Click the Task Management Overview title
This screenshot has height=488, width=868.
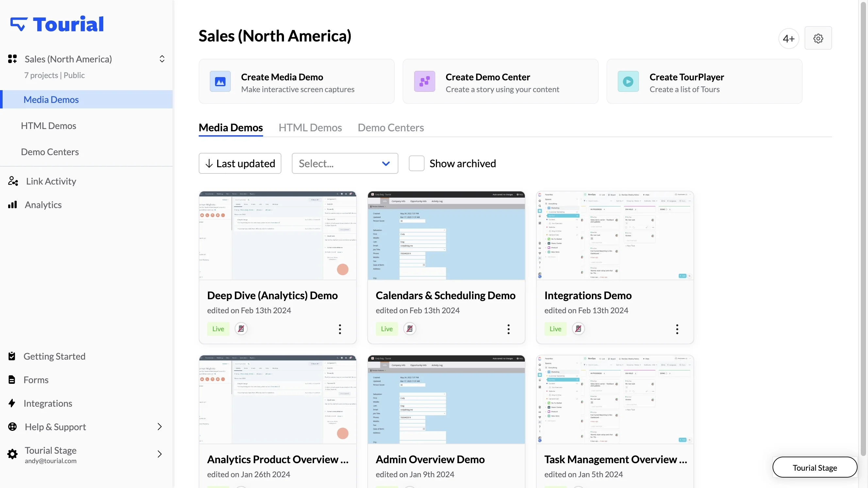tap(616, 459)
